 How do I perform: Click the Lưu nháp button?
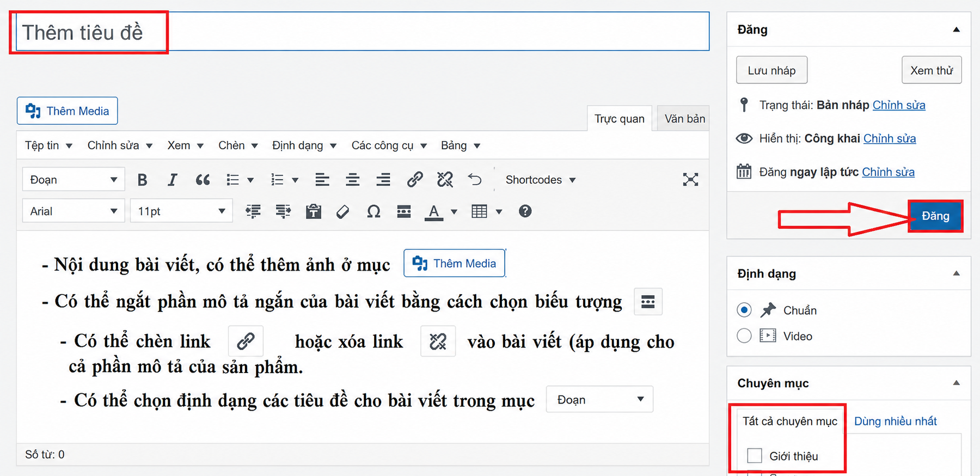771,70
